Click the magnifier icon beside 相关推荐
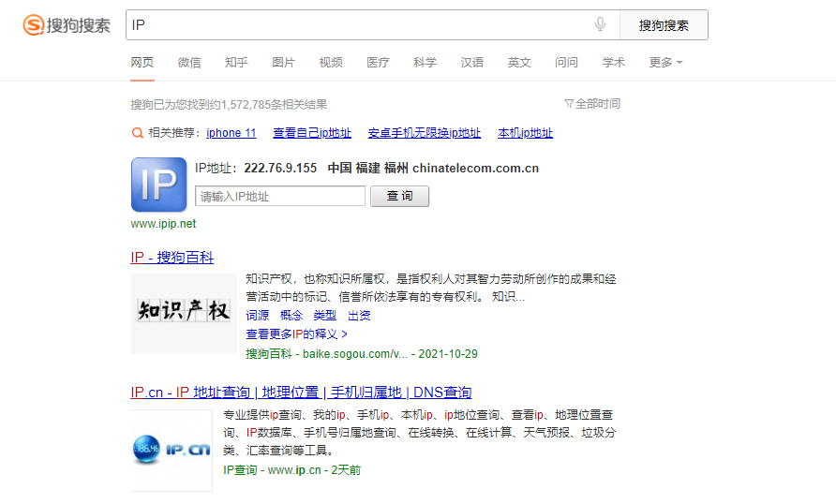836x504 pixels. [138, 133]
